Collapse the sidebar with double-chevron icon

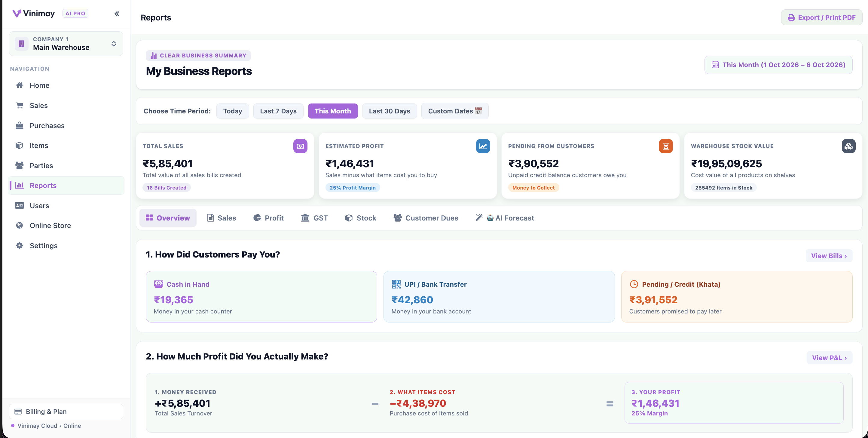click(x=117, y=14)
